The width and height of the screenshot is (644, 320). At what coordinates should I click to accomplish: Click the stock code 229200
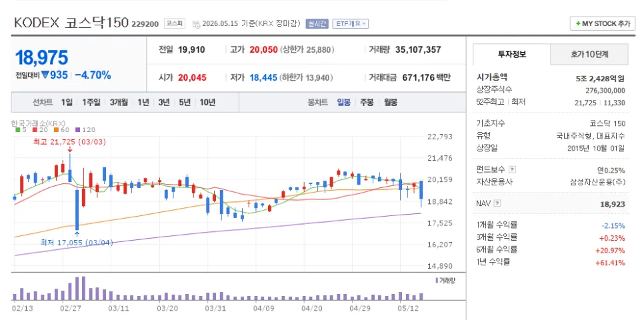click(x=145, y=24)
